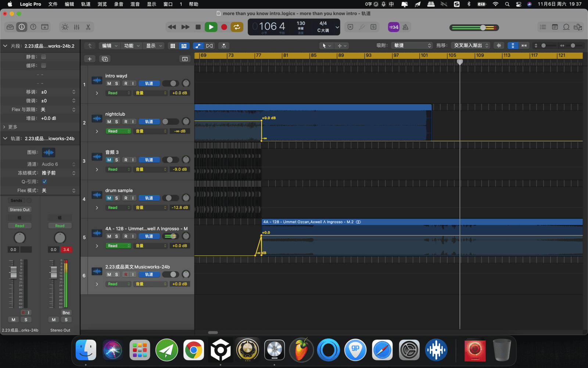Enable the 循环 loop checkbox
The width and height of the screenshot is (588, 368).
44,66
